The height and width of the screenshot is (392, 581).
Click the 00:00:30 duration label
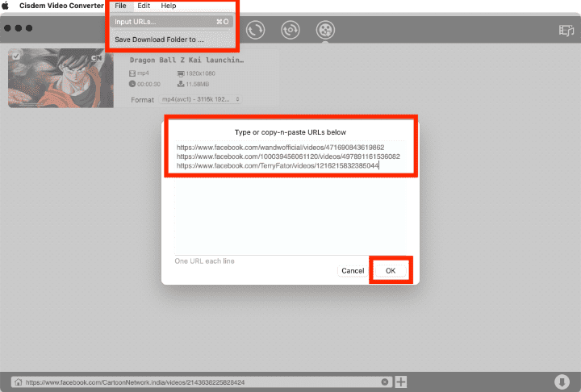tap(148, 84)
